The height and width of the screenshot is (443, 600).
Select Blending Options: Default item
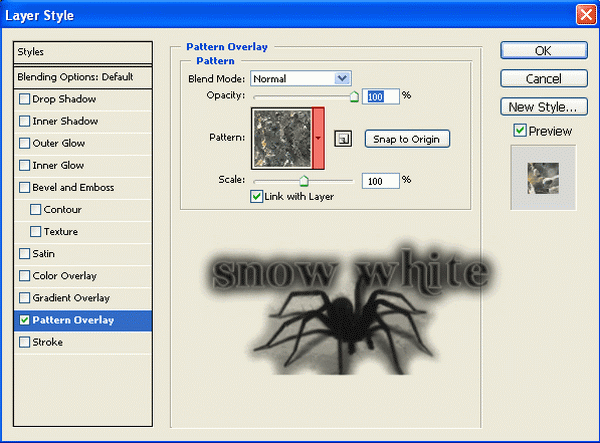click(x=83, y=77)
